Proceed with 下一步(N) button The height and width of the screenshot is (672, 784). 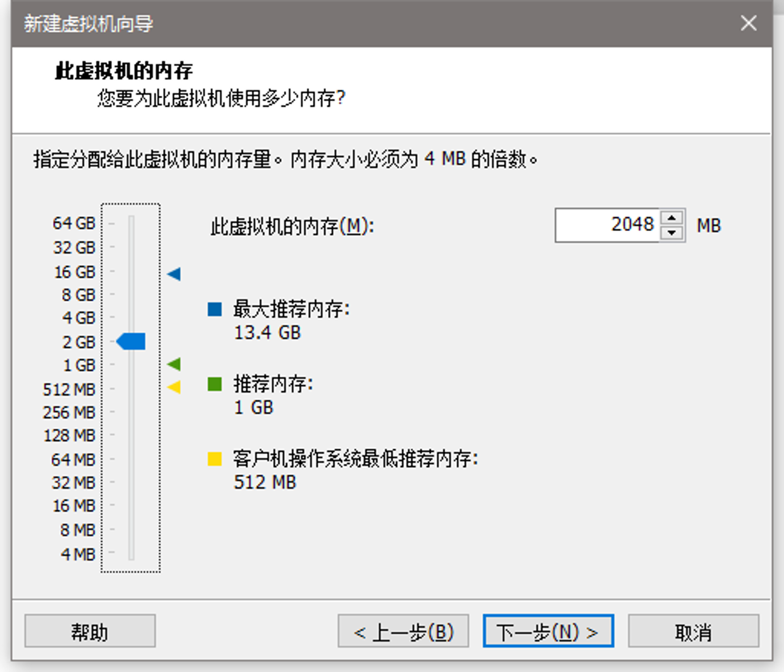point(548,631)
